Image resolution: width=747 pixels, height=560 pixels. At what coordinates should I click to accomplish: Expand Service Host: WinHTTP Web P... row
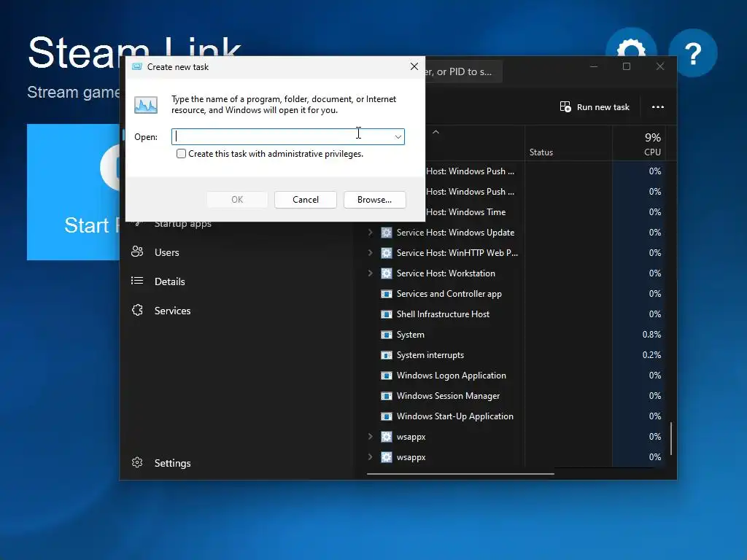coord(370,253)
